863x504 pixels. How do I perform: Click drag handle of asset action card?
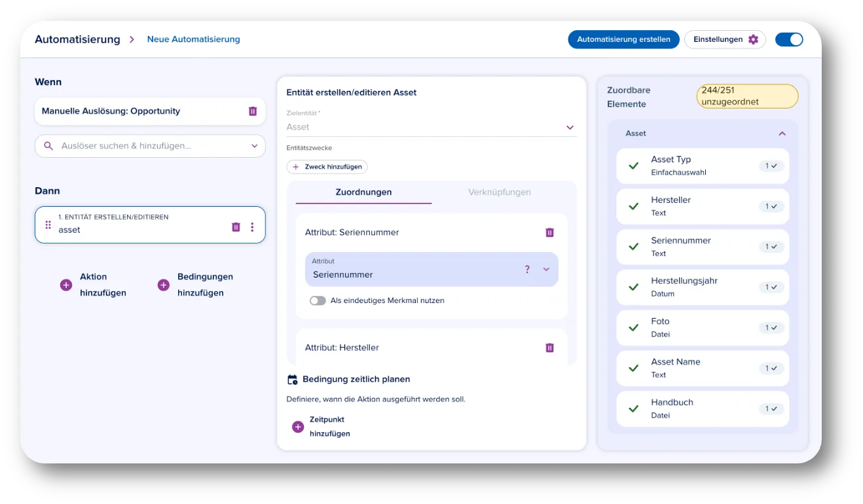click(48, 225)
